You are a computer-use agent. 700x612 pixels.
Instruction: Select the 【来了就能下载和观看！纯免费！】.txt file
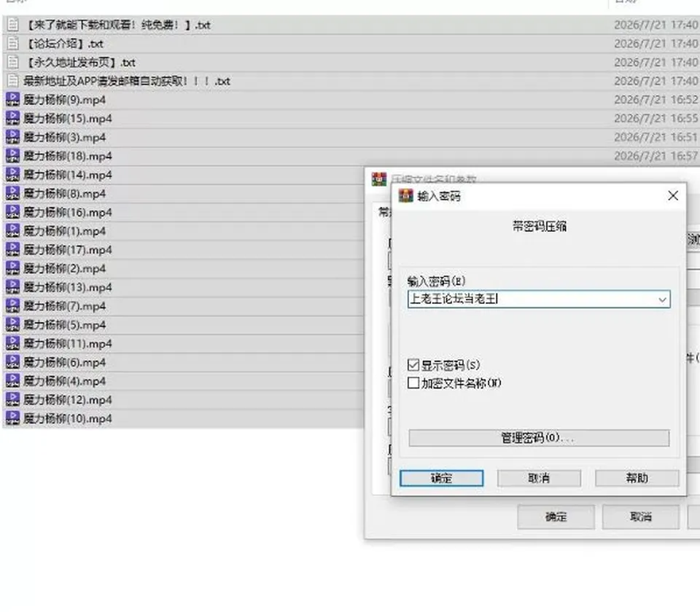pos(117,25)
